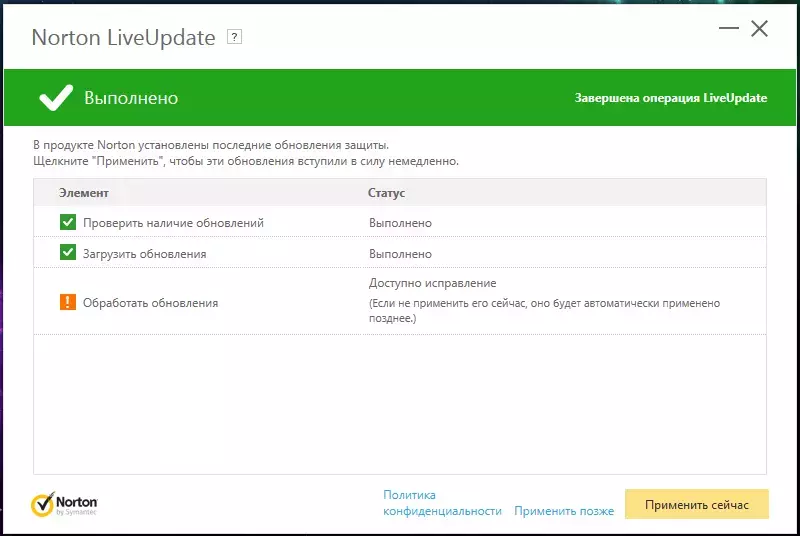
Task: Click the sentence about последние обновления защиты
Action: point(211,145)
